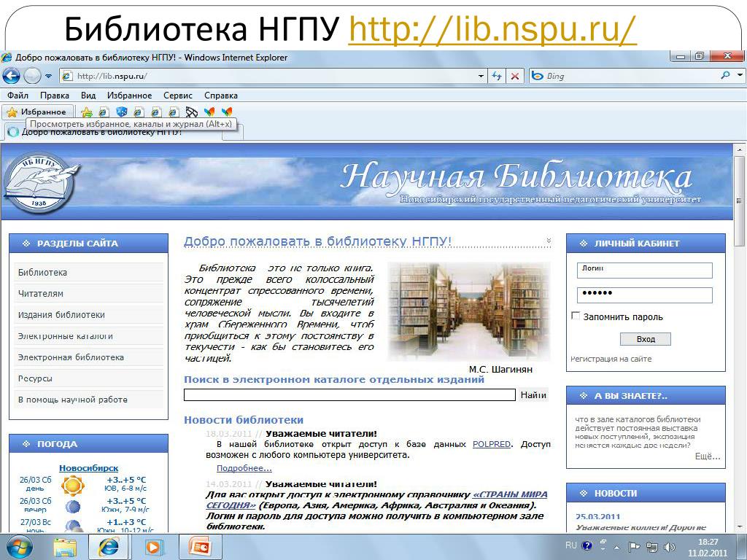
Task: Click the magnifier search icon
Action: tap(725, 75)
